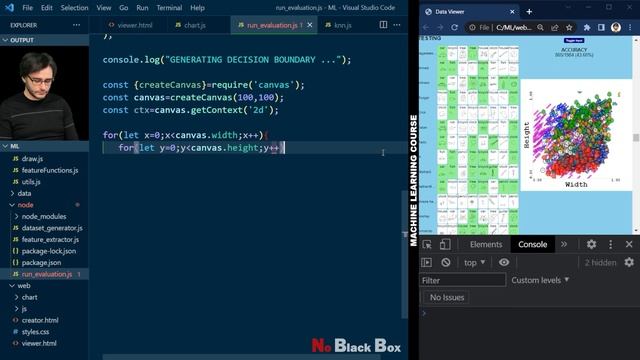The image size is (640, 360).
Task: Open draw.js in the explorer
Action: (32, 159)
